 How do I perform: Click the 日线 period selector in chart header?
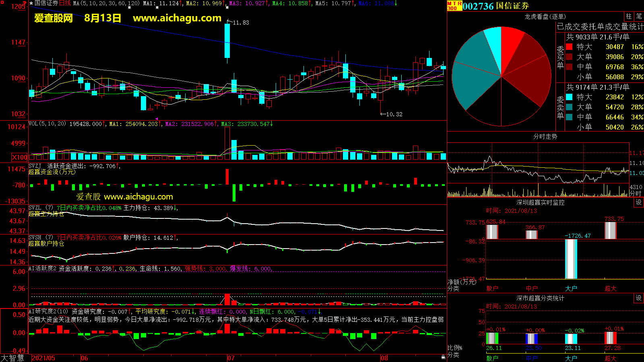(x=65, y=3)
